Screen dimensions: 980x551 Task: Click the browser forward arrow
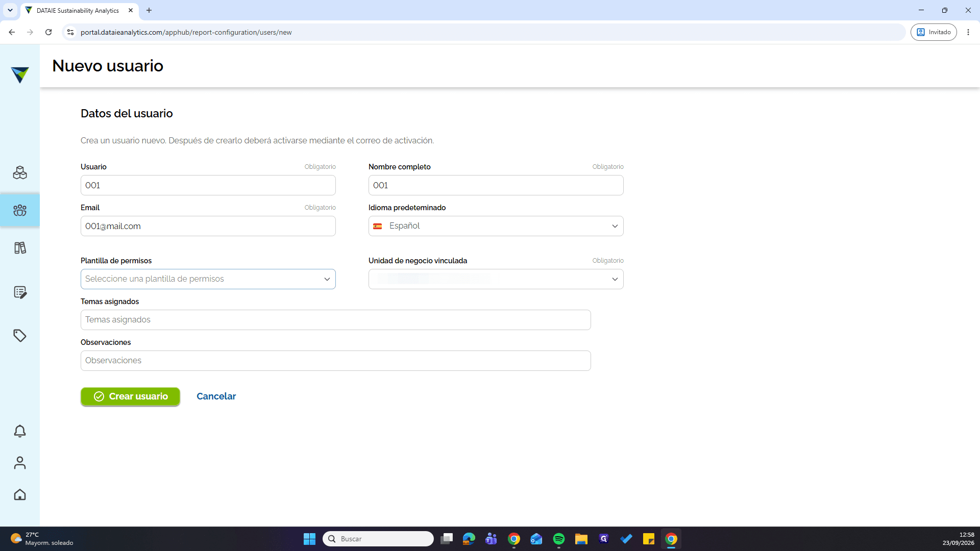(x=30, y=32)
